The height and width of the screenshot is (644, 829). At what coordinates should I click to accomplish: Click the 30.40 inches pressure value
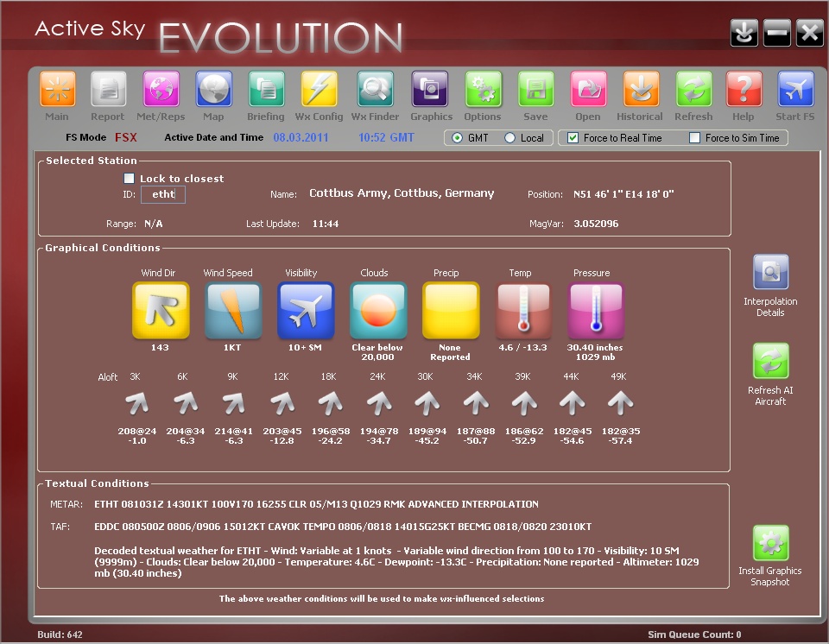595,347
